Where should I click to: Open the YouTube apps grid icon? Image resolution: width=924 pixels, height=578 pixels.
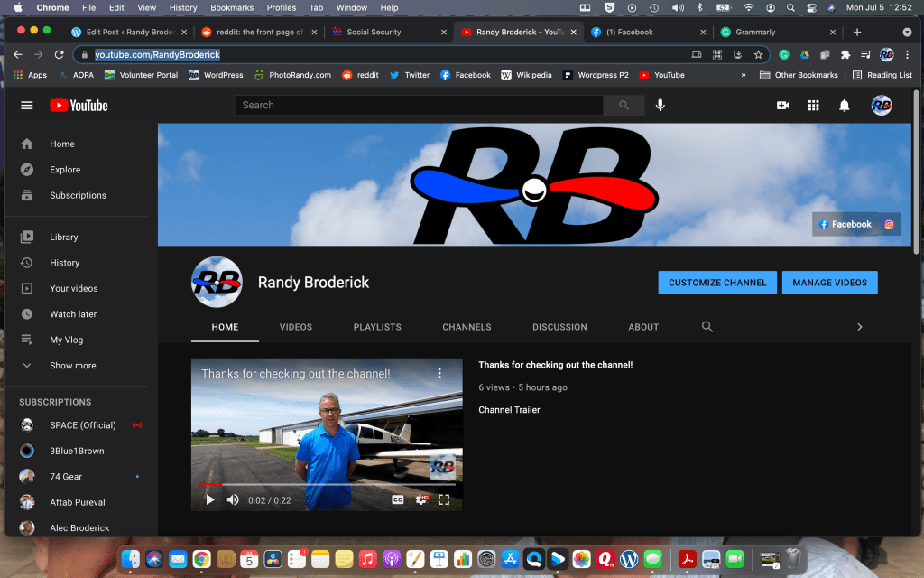click(x=813, y=106)
